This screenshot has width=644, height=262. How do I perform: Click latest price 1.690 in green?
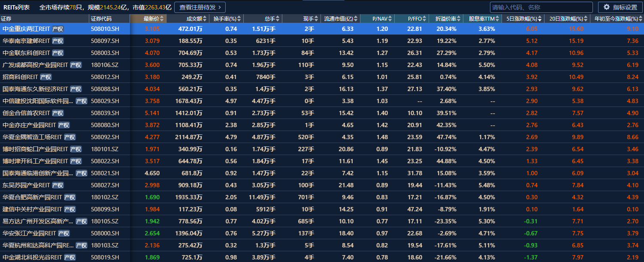(x=152, y=197)
